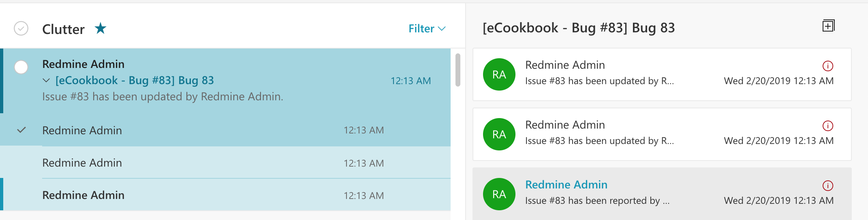Collapse the [eCookbook - Bug #83] conversation chevron
Image resolution: width=868 pixels, height=220 pixels.
[x=46, y=80]
